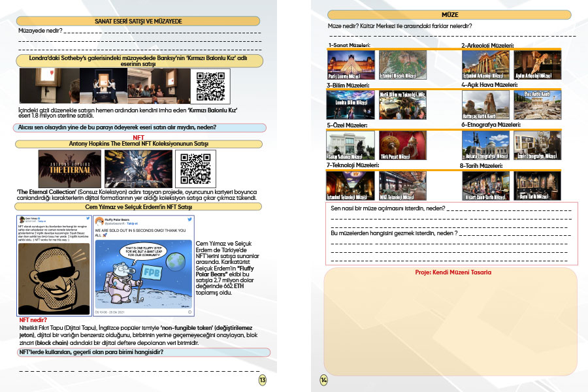
Task: Click THE ETERNAL Anthony Hopkins poster image
Action: click(70, 169)
